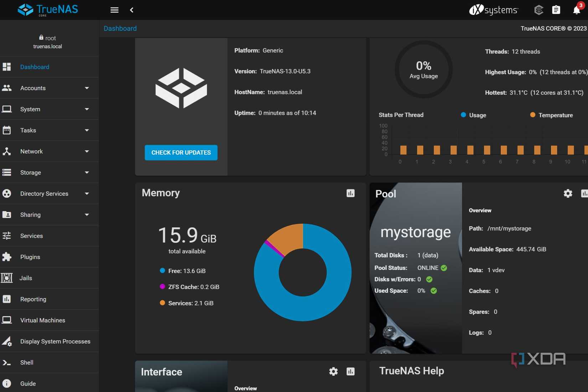Select Dashboard in the sidebar
The image size is (588, 392).
coord(35,67)
